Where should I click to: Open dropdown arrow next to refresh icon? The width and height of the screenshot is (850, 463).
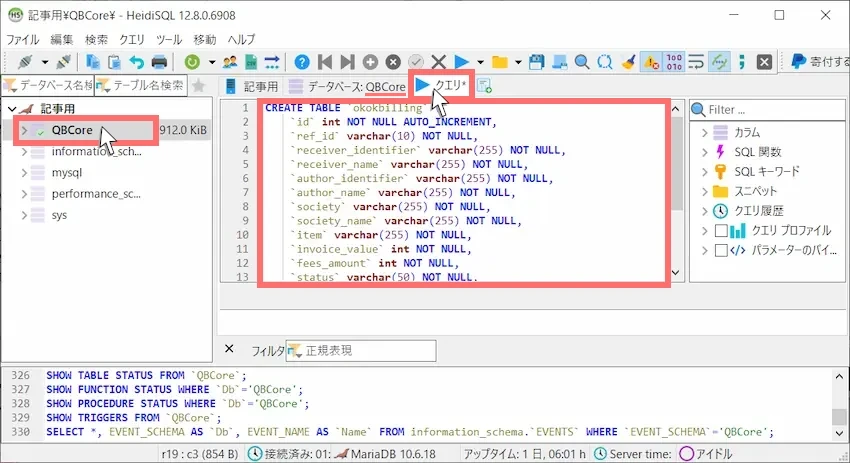212,62
